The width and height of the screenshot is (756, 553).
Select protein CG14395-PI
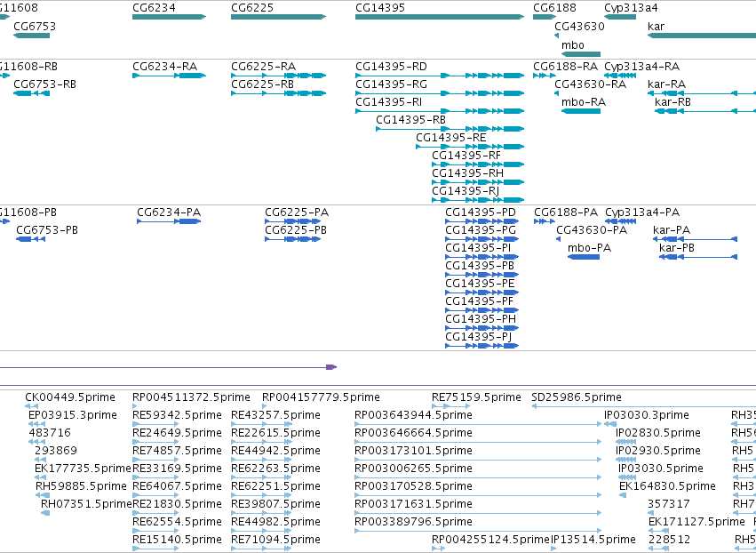point(478,248)
